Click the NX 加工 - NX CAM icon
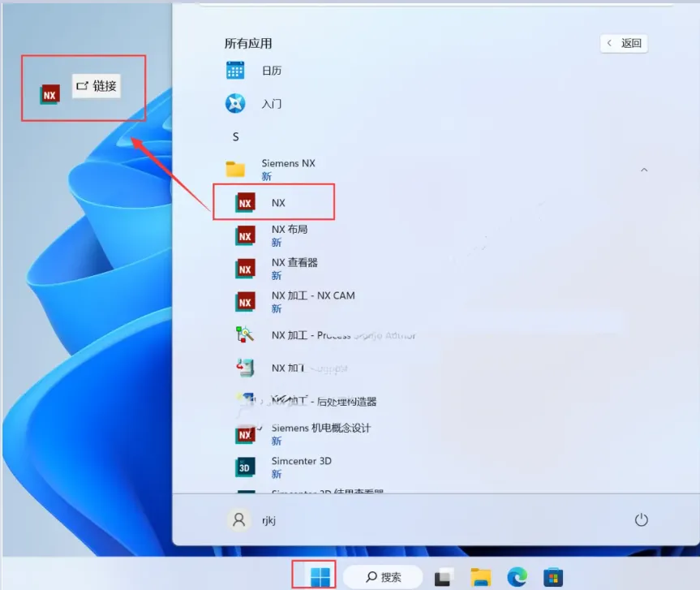Screen dimensions: 700x590 pyautogui.click(x=245, y=302)
